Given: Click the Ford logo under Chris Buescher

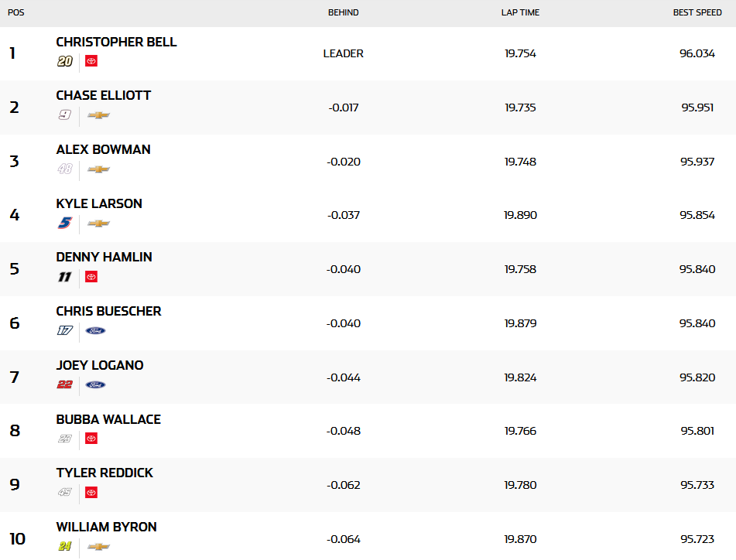Looking at the screenshot, I should [95, 331].
